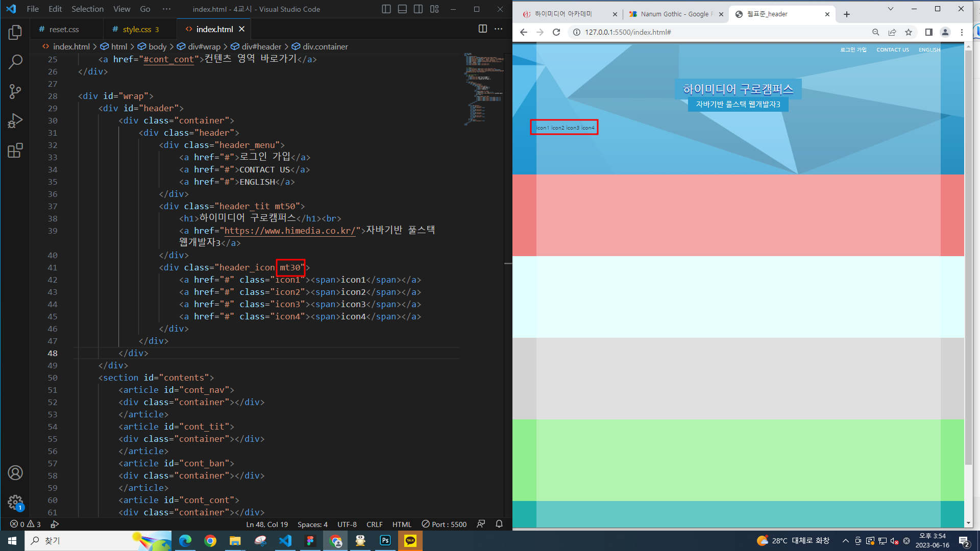Toggle Secondary Side Bar layout button
Screen dimensions: 980x551
418,9
